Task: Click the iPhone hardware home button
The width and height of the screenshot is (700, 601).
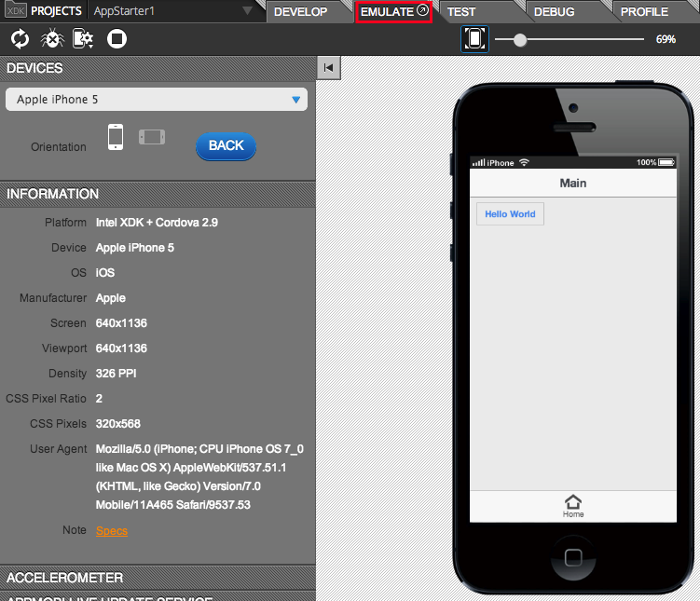Action: click(x=573, y=558)
